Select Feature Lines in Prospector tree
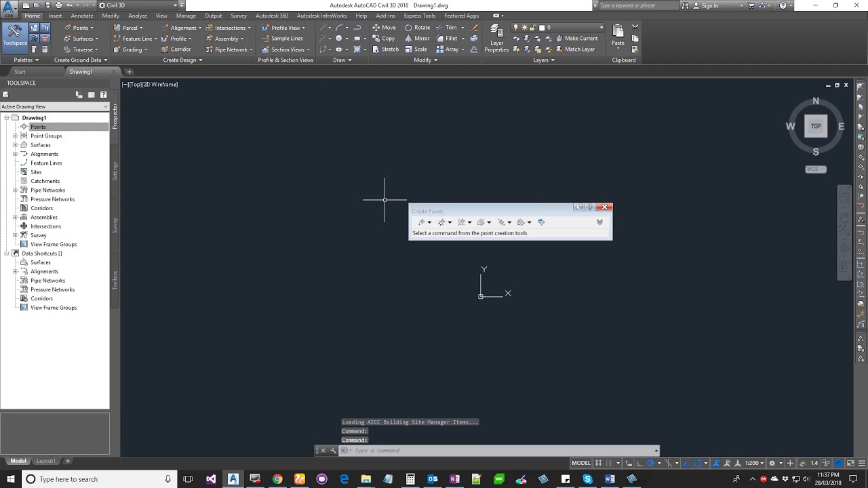The height and width of the screenshot is (488, 868). click(46, 163)
